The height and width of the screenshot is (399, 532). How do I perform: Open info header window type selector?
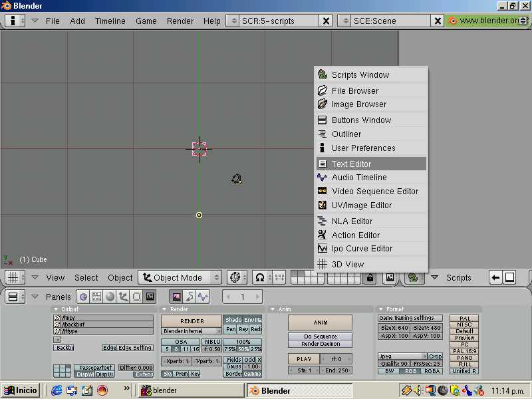(15, 21)
